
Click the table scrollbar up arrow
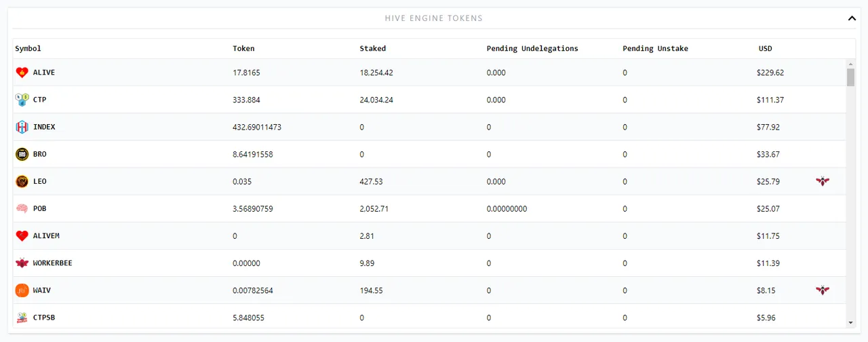pos(850,63)
